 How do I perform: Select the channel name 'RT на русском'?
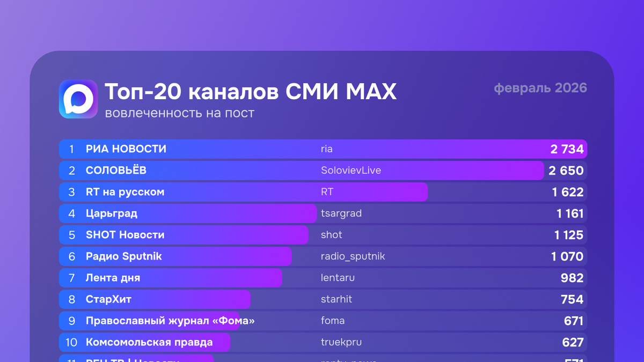click(x=125, y=192)
